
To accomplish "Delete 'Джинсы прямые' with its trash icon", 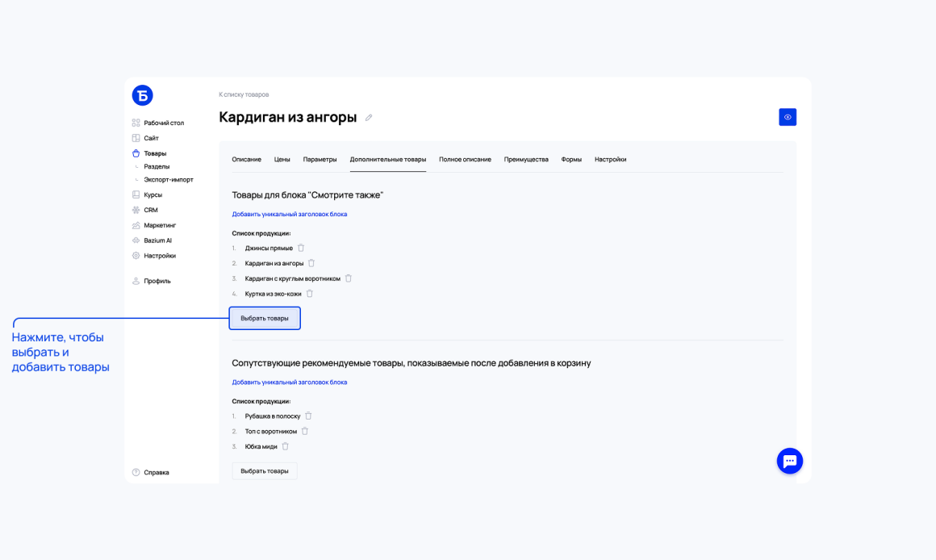I will (301, 248).
